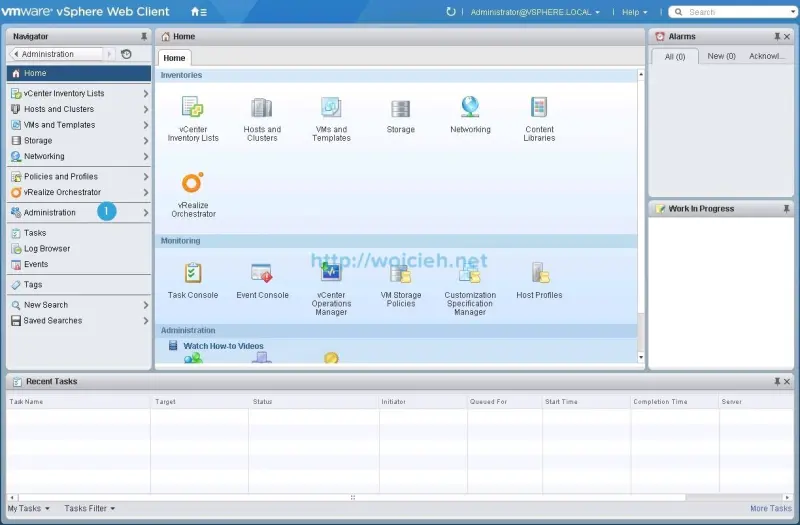This screenshot has height=525, width=800.
Task: Open VM Storage Policies icon
Action: point(401,274)
